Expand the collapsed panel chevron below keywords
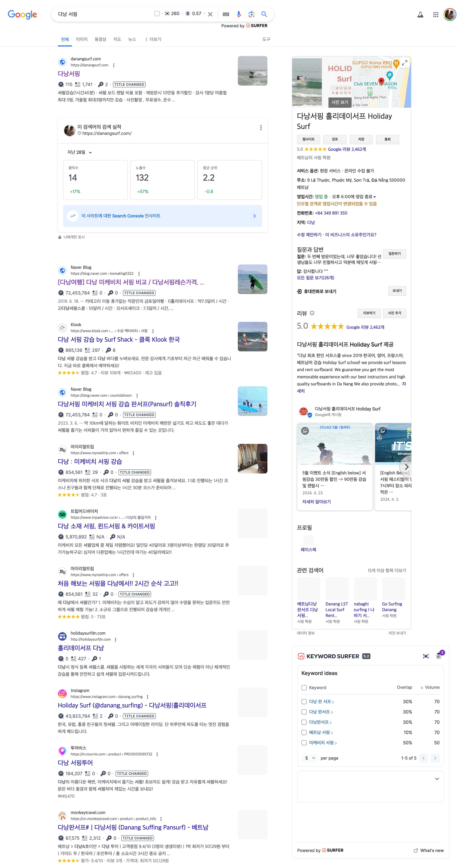 (437, 779)
